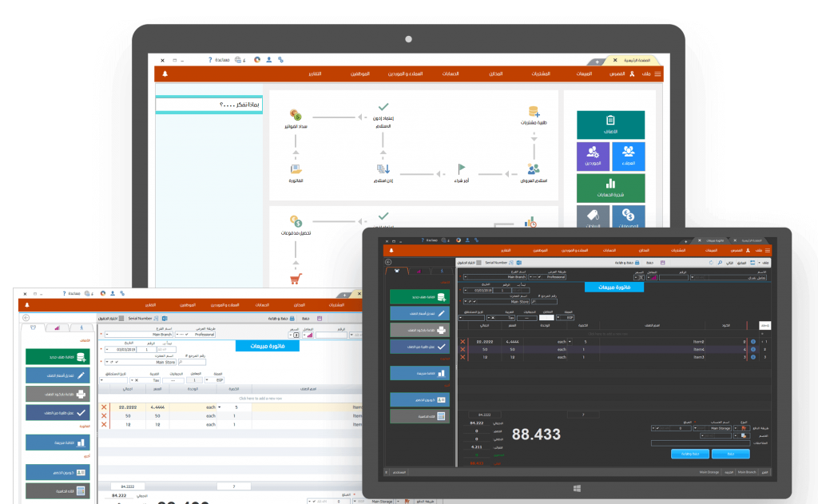The width and height of the screenshot is (818, 504).
Task: Toggle the اختيار الحقول checkbox in the tablet window
Action: click(x=479, y=263)
